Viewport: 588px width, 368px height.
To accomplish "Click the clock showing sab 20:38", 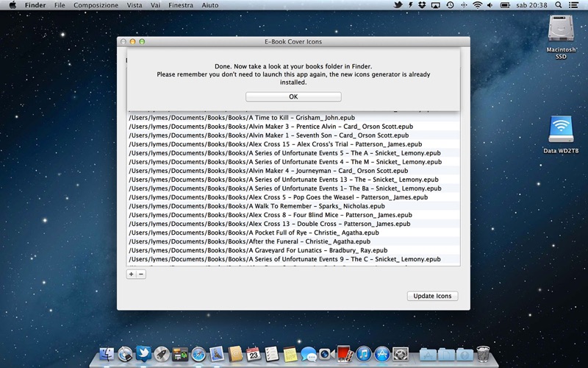I will click(x=531, y=5).
